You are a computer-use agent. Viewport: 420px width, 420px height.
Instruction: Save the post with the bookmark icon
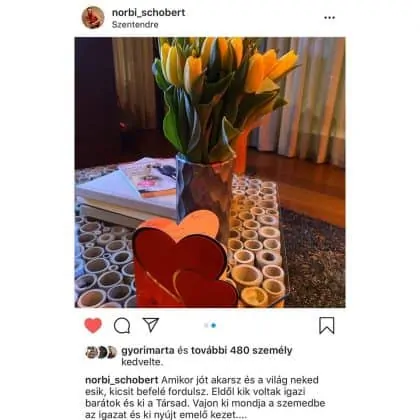pyautogui.click(x=327, y=325)
